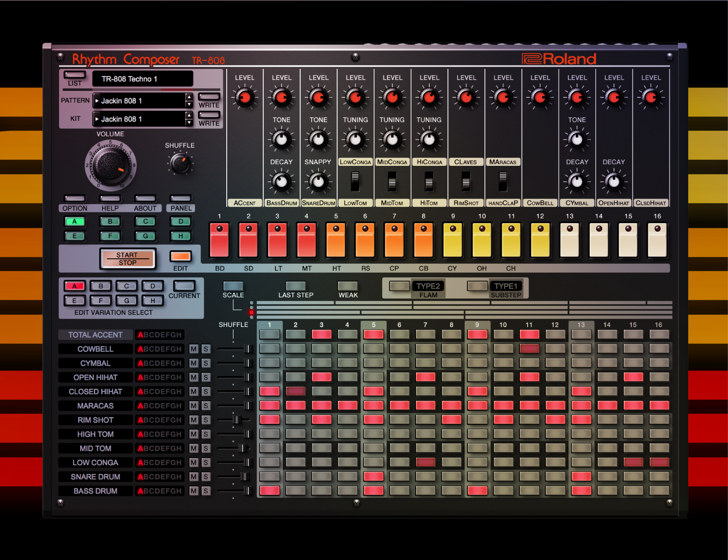The height and width of the screenshot is (560, 728).
Task: Open the ABOUT screen
Action: click(x=145, y=199)
